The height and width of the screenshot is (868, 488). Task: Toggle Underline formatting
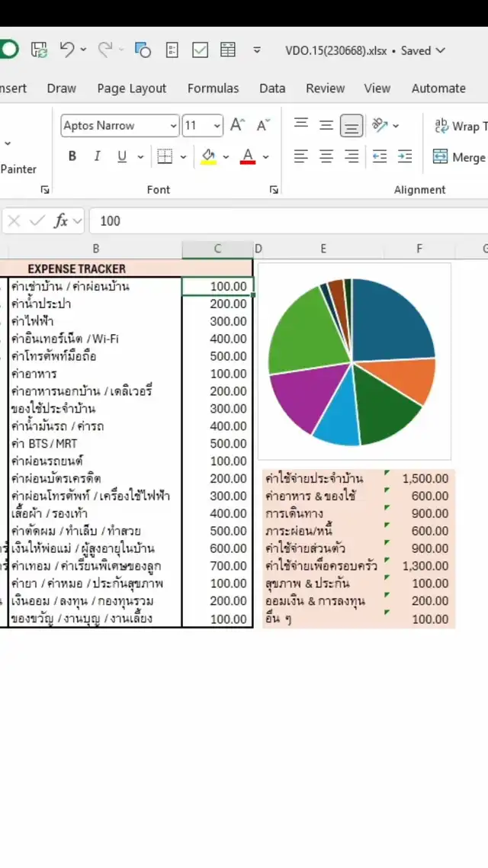click(x=121, y=156)
